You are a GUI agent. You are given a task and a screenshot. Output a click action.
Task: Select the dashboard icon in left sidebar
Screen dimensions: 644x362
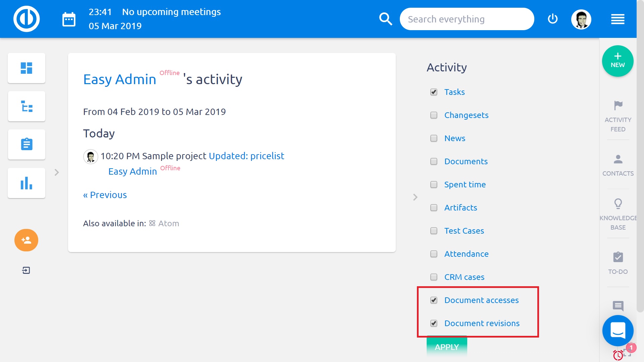pos(26,68)
